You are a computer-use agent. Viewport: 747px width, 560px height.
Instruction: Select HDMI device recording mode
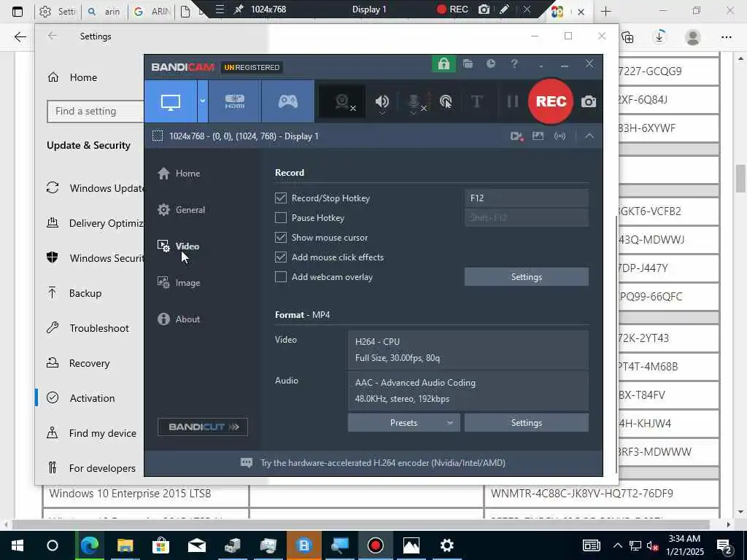point(235,101)
